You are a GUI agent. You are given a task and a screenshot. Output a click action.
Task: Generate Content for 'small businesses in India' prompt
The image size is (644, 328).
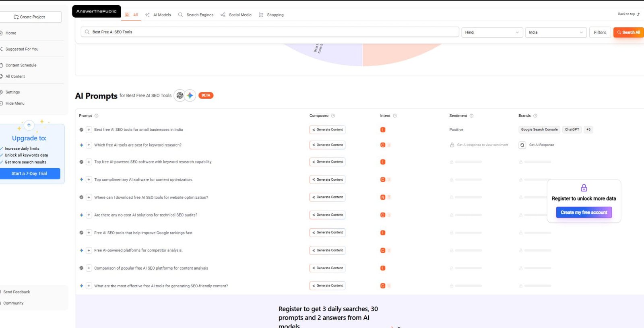327,130
